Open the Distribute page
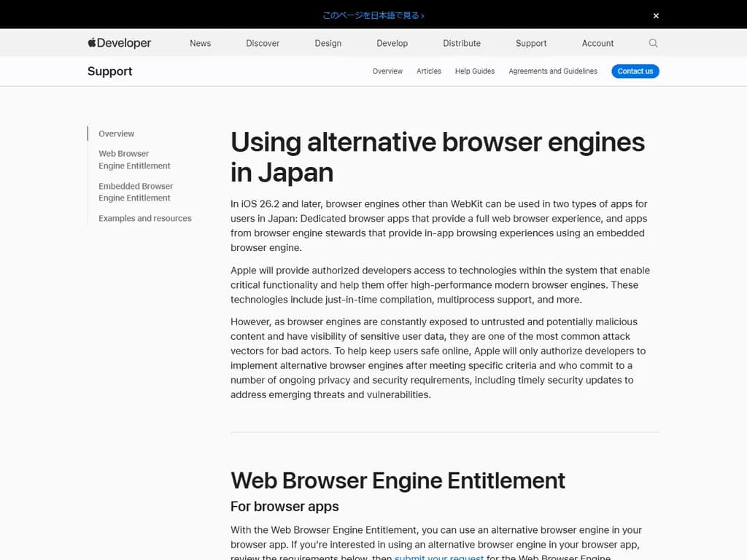 (461, 44)
